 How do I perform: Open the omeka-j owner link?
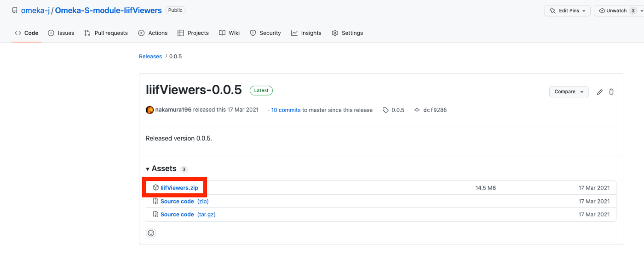click(35, 10)
